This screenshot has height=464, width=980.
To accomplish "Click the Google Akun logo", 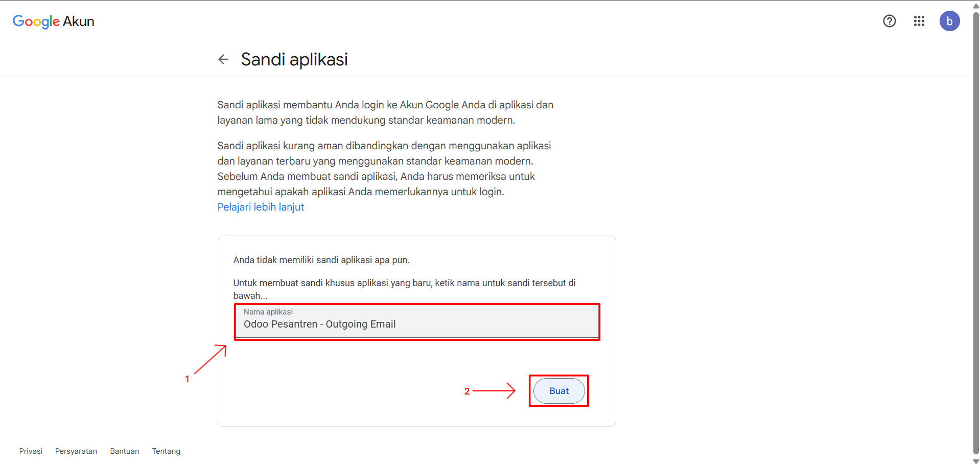I will click(54, 21).
